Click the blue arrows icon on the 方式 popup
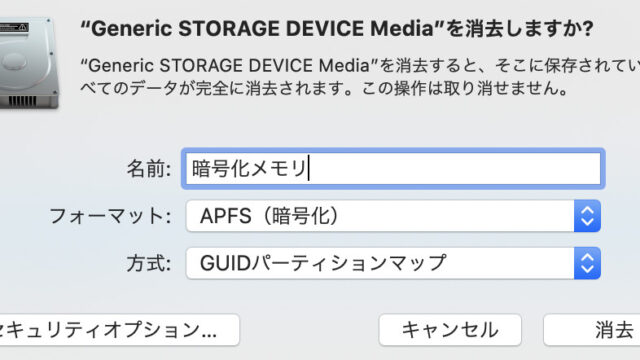The height and width of the screenshot is (360, 640). click(587, 263)
